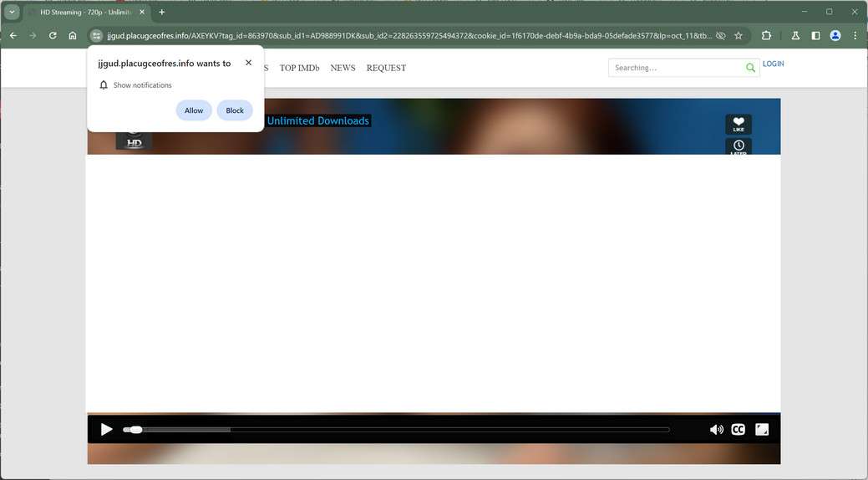The width and height of the screenshot is (868, 480).
Task: Block notifications from the popup
Action: (x=235, y=110)
